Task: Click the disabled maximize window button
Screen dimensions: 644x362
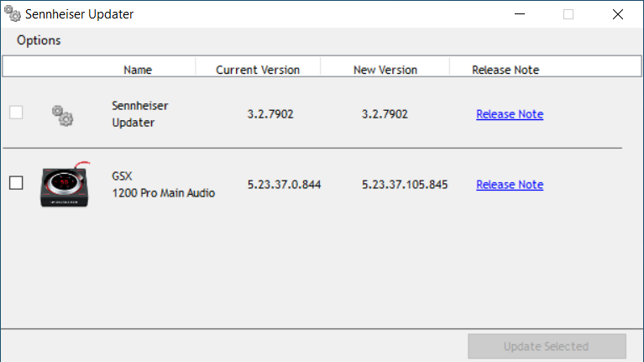Action: pos(568,14)
